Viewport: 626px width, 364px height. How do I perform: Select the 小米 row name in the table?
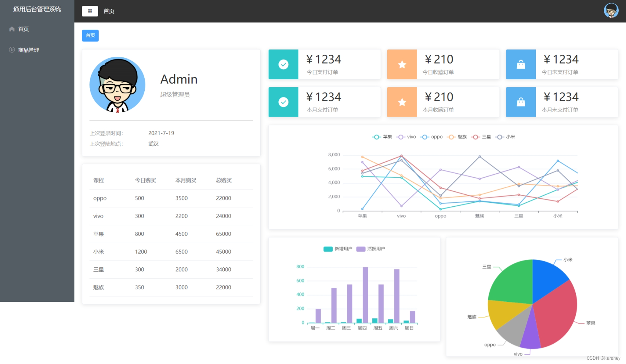tap(99, 252)
